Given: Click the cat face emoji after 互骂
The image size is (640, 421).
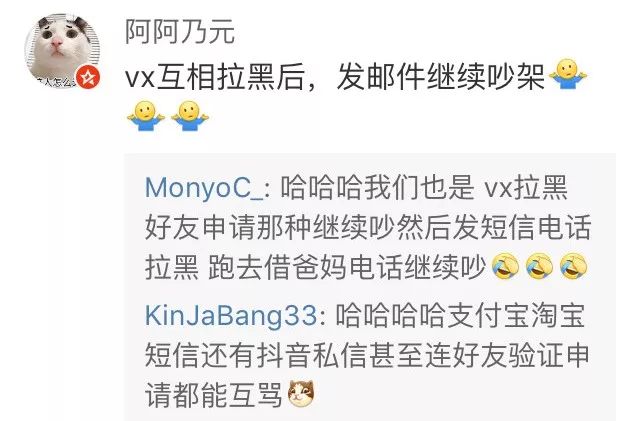Looking at the screenshot, I should pos(301,394).
